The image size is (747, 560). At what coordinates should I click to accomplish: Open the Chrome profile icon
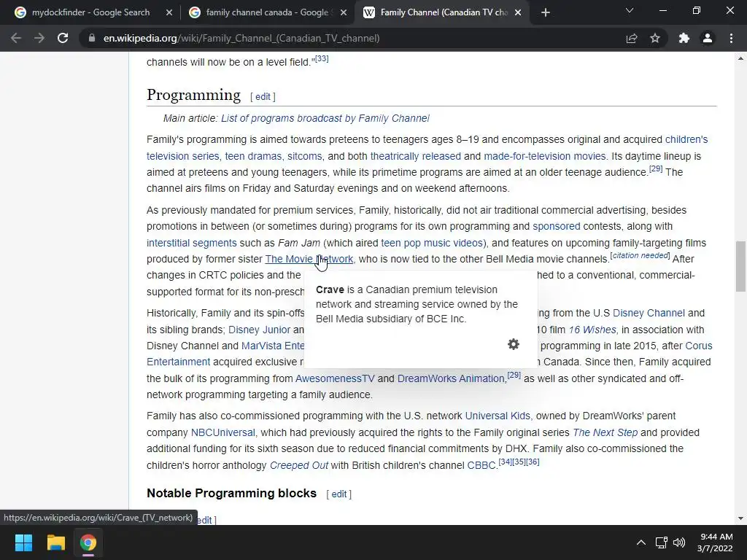click(x=708, y=38)
